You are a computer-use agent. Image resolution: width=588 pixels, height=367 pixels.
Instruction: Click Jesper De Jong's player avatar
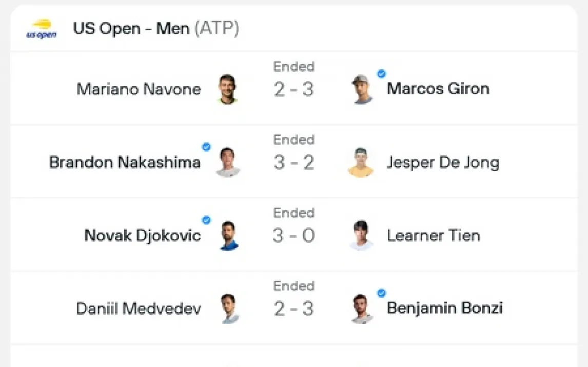click(361, 162)
